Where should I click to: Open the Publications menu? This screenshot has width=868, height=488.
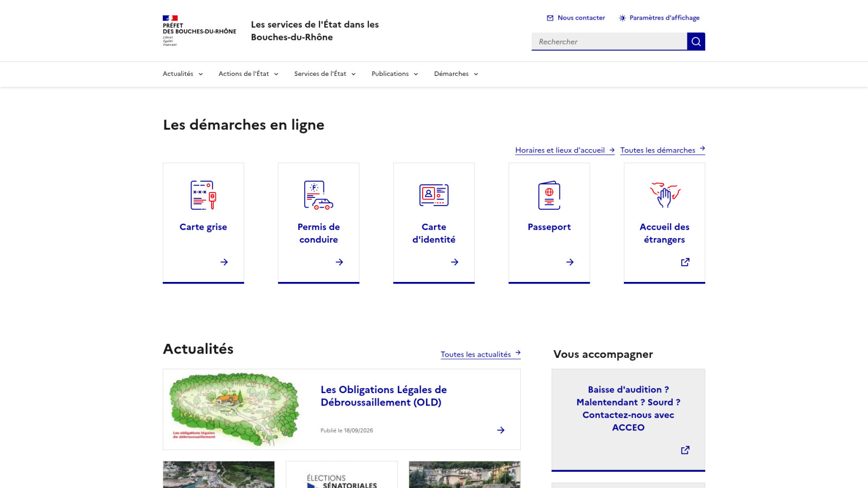[395, 74]
